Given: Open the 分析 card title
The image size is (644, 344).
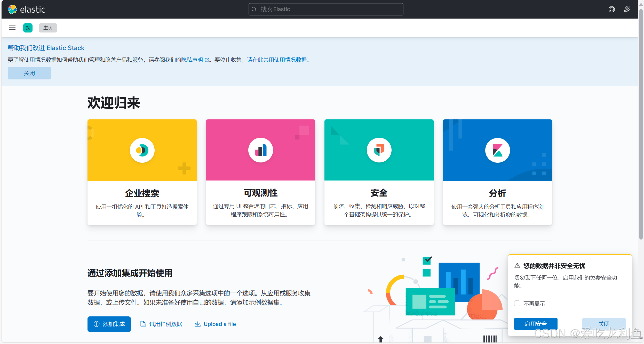Looking at the screenshot, I should click(498, 193).
